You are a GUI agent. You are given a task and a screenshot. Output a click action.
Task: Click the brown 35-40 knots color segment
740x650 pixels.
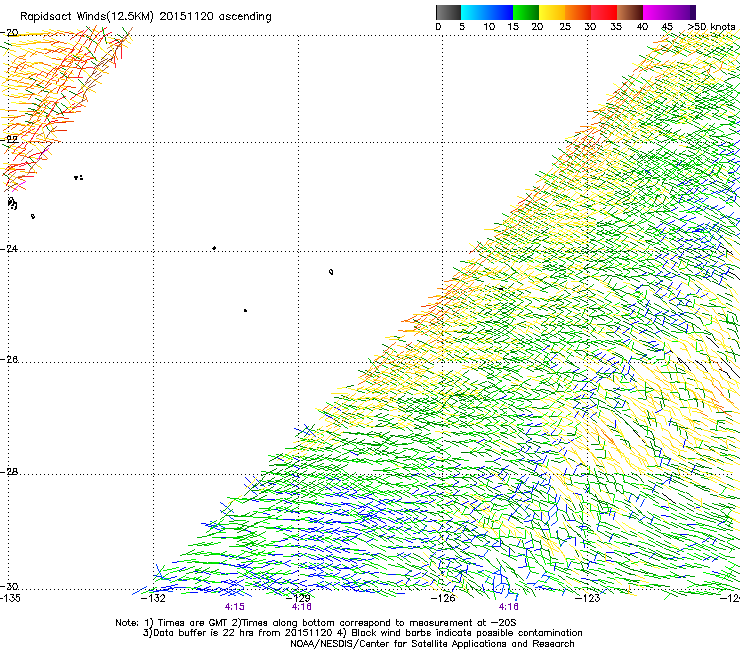(x=630, y=12)
